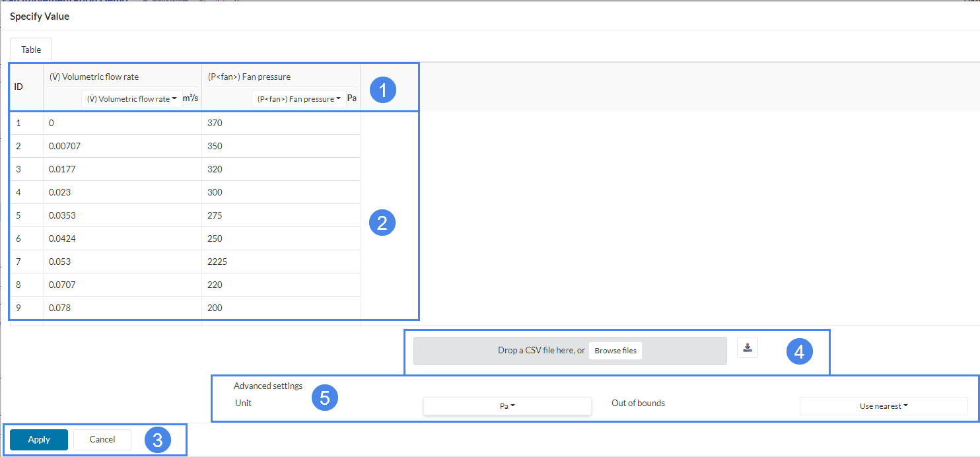Open the Use nearest out-of-bounds dropdown

(883, 406)
